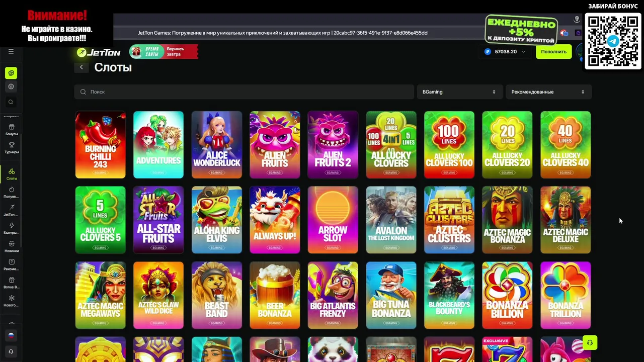The width and height of the screenshot is (644, 362).
Task: Open the BGaming provider dropdown
Action: (x=459, y=92)
